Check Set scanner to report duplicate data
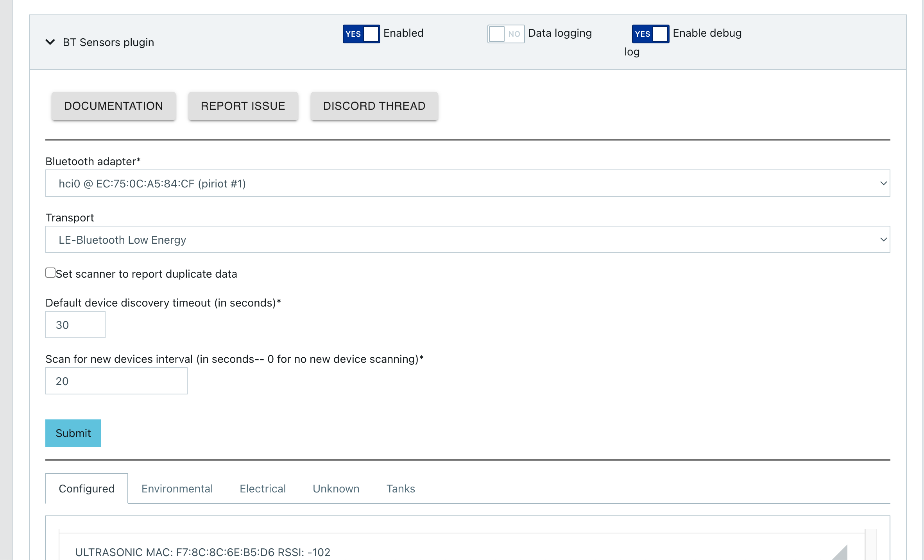Screen dimensions: 924x560 [50, 273]
